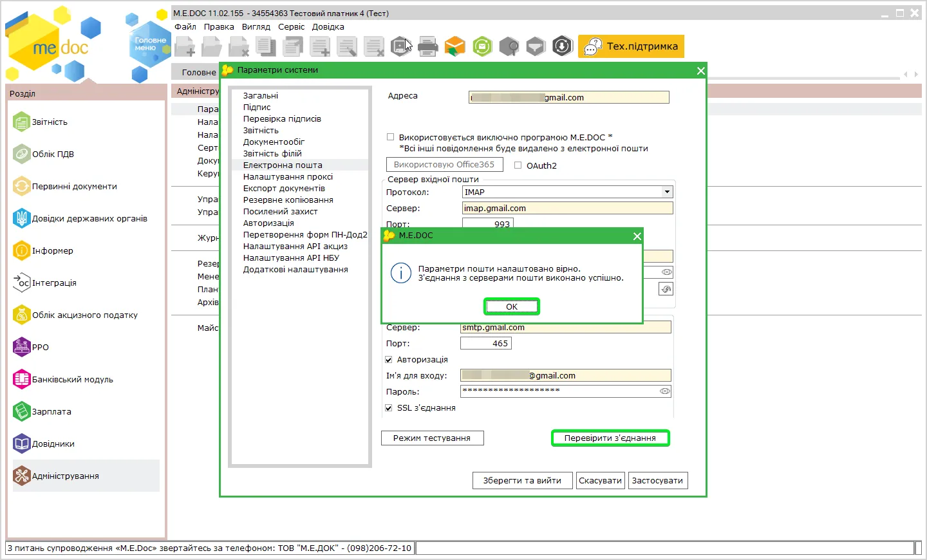Confirm the M.E.DOC message with OK
The height and width of the screenshot is (560, 927).
512,306
